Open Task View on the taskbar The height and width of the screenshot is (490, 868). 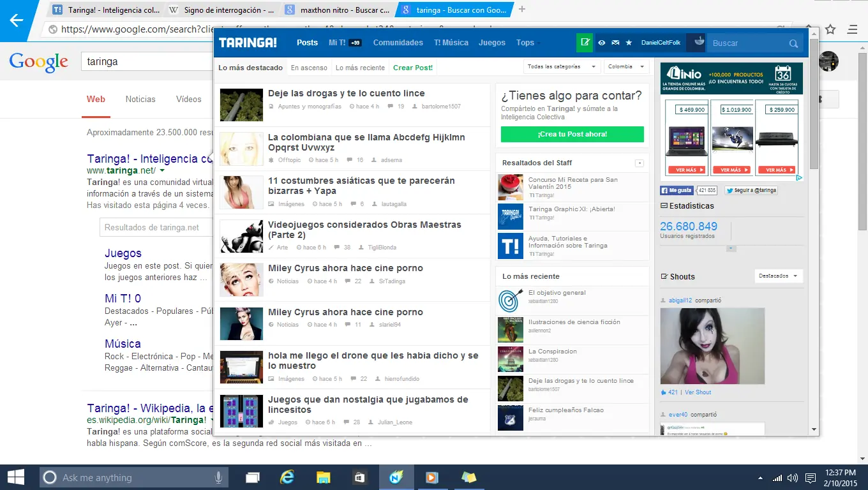pos(253,477)
